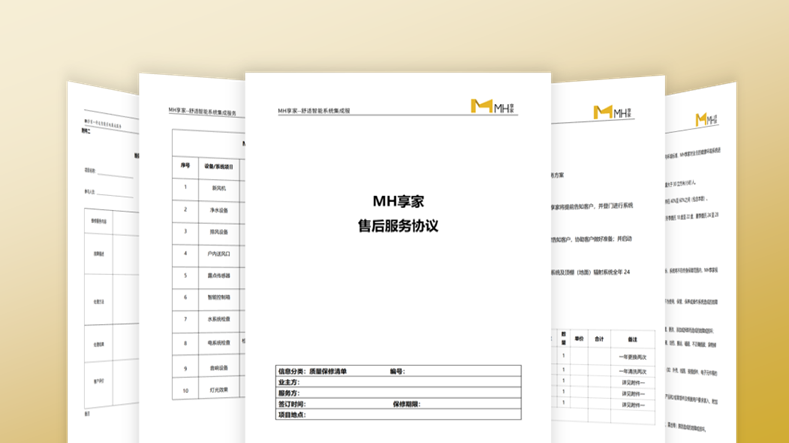This screenshot has width=789, height=443.
Task: Click the "合计" column header
Action: click(599, 339)
